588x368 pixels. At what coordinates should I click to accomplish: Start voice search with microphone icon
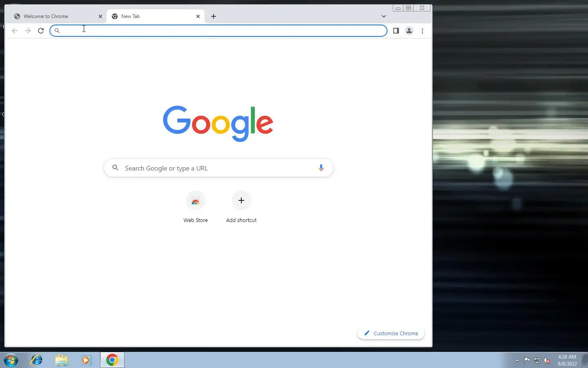coord(321,168)
